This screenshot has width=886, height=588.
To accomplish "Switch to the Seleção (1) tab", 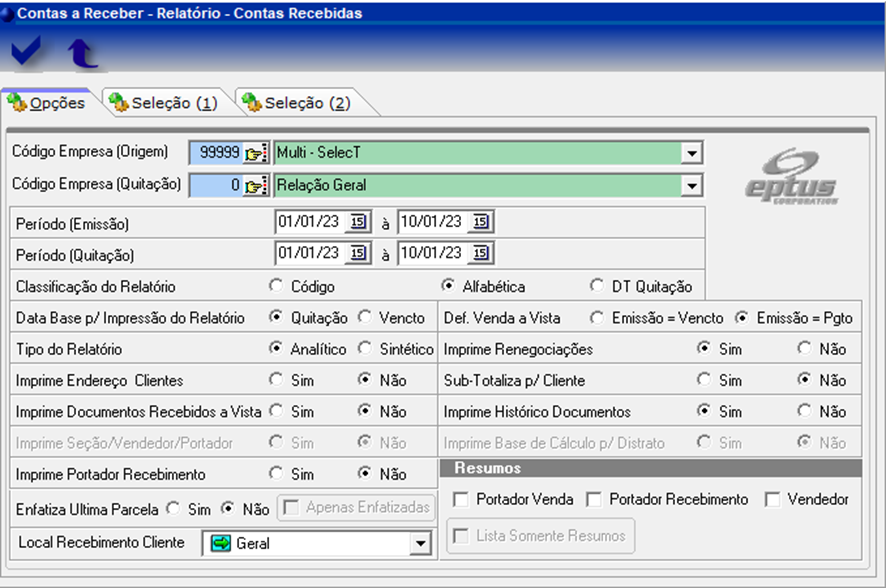I will click(163, 103).
